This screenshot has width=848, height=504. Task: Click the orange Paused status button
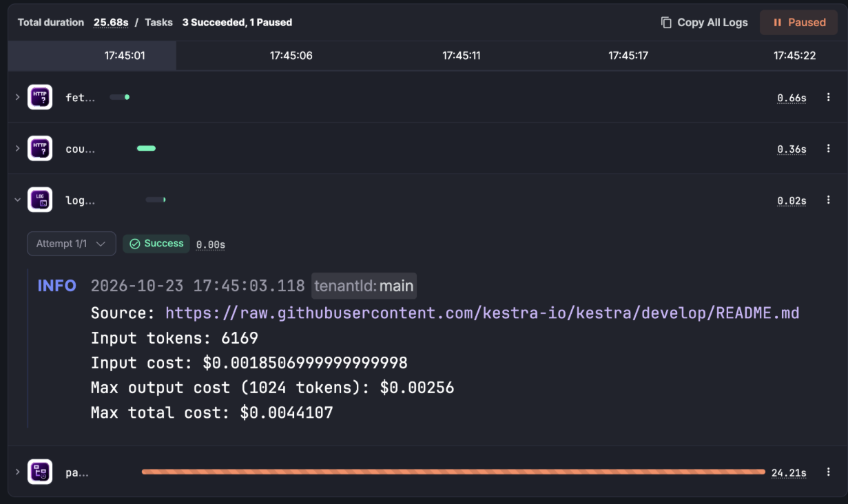pos(799,23)
